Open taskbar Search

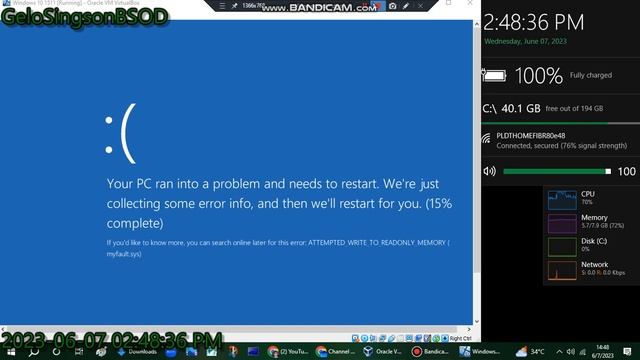click(34, 351)
